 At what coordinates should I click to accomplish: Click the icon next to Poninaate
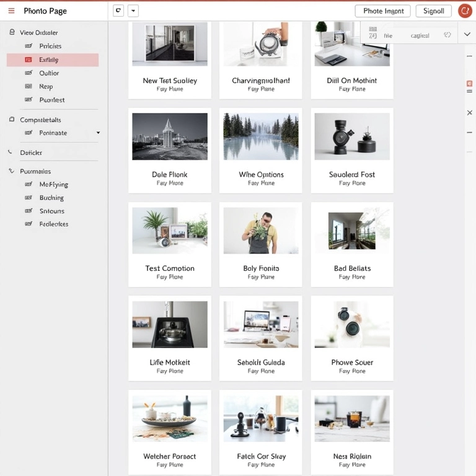tap(29, 133)
